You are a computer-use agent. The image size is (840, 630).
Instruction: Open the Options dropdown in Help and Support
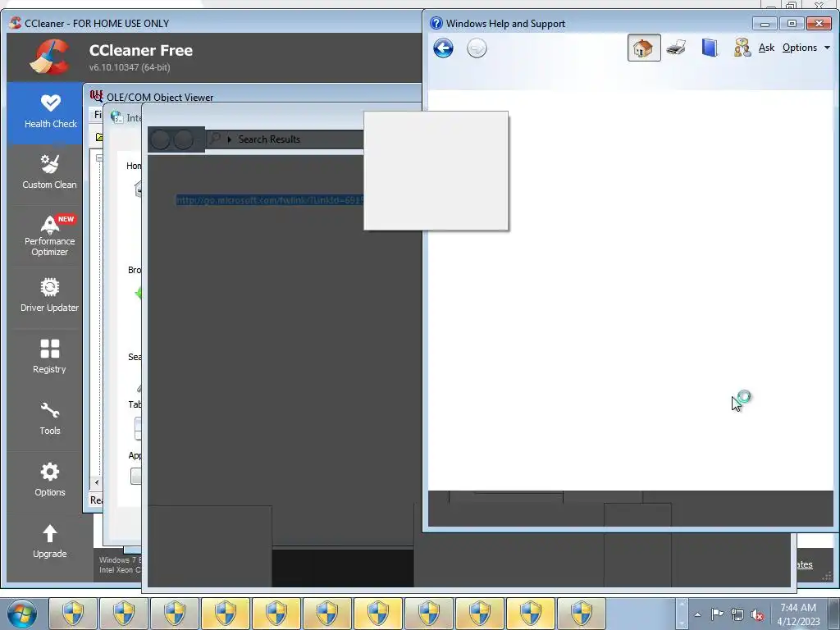click(x=806, y=48)
